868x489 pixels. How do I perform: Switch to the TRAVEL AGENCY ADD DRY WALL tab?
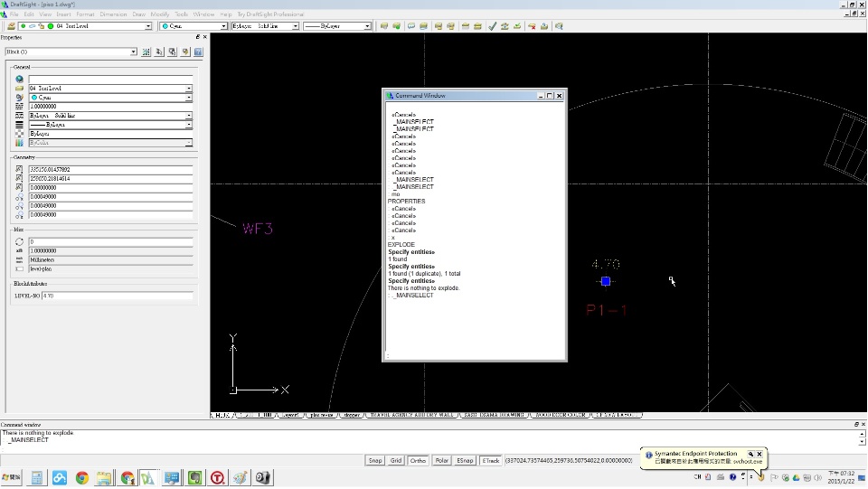pos(412,415)
